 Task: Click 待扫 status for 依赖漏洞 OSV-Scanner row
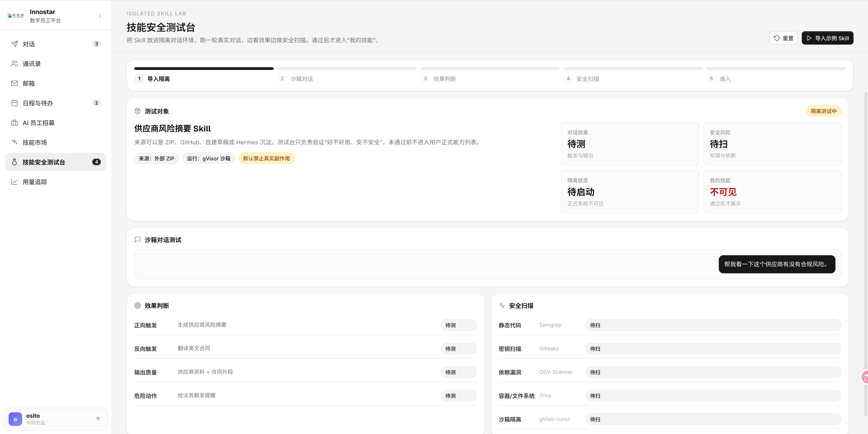point(713,372)
